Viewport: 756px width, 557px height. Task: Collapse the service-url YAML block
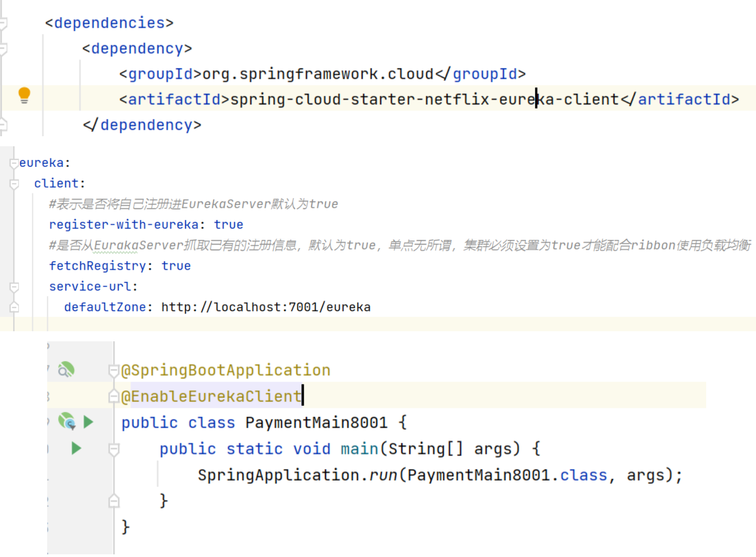[x=14, y=287]
